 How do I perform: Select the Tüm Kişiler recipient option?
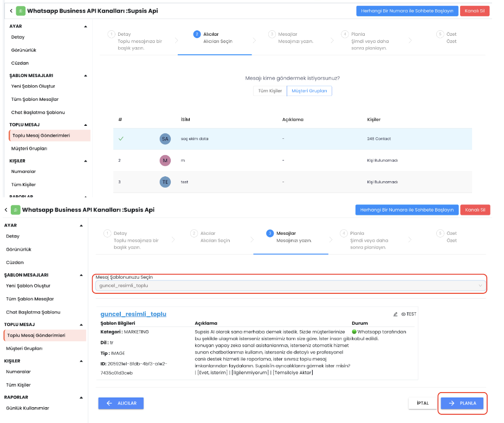[x=270, y=91]
